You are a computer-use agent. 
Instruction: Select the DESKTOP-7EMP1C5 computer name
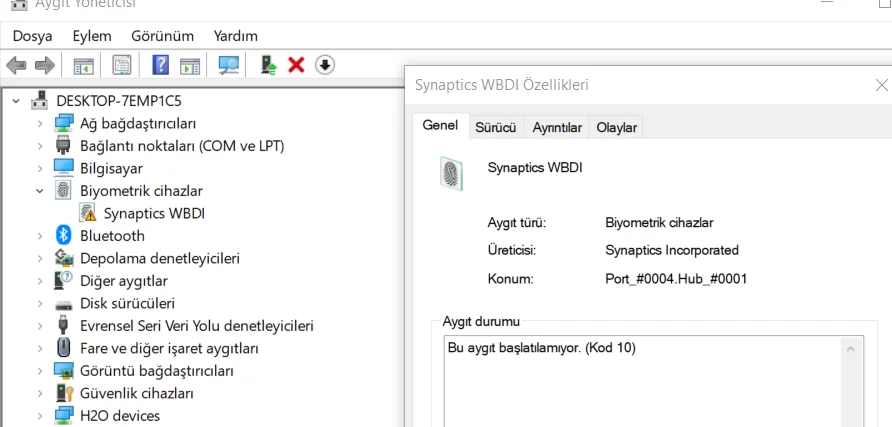[x=119, y=101]
